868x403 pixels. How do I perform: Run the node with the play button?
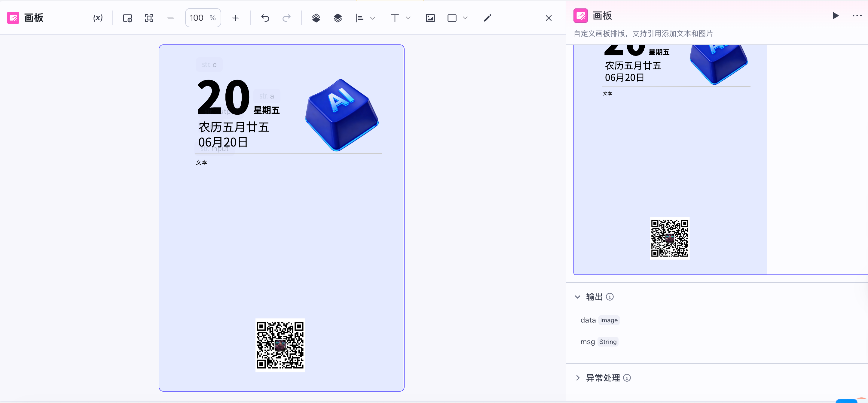[835, 16]
